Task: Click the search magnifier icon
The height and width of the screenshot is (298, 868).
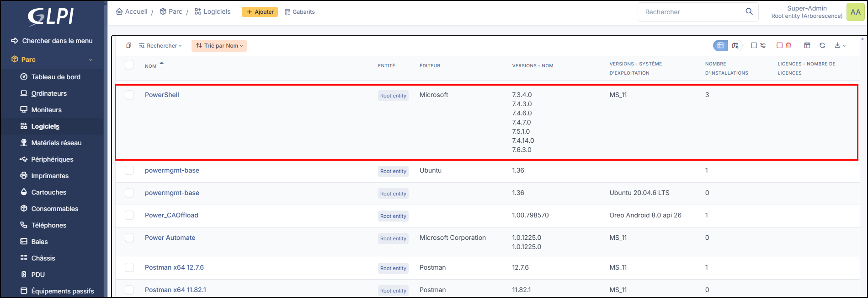Action: 749,11
